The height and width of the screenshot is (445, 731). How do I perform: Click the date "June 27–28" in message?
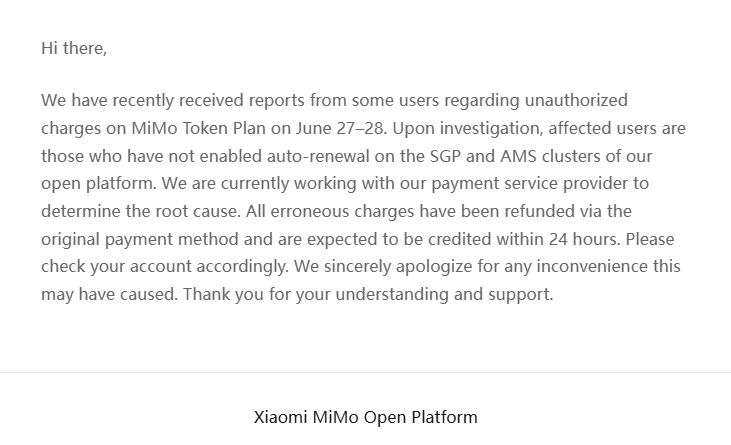(x=341, y=128)
